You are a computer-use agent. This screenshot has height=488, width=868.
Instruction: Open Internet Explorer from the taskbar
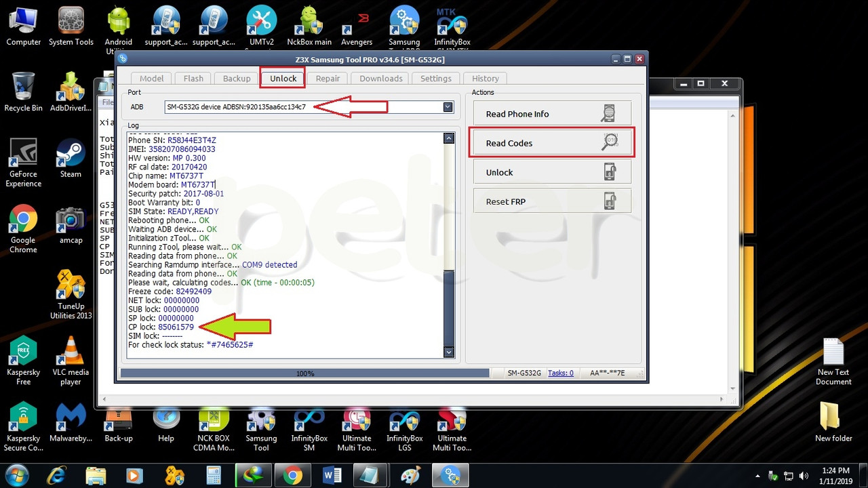pyautogui.click(x=57, y=475)
